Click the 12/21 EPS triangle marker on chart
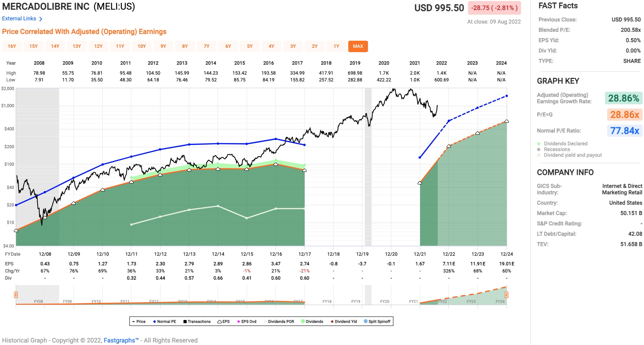 420,183
